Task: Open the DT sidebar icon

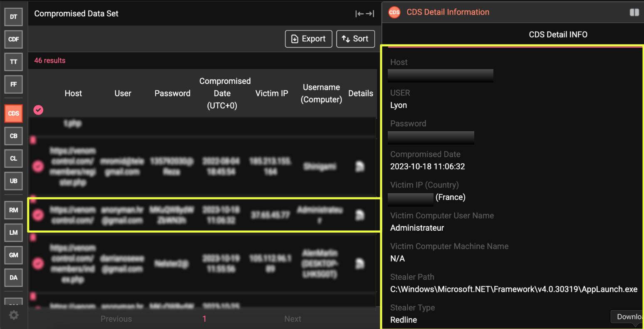Action: [13, 17]
